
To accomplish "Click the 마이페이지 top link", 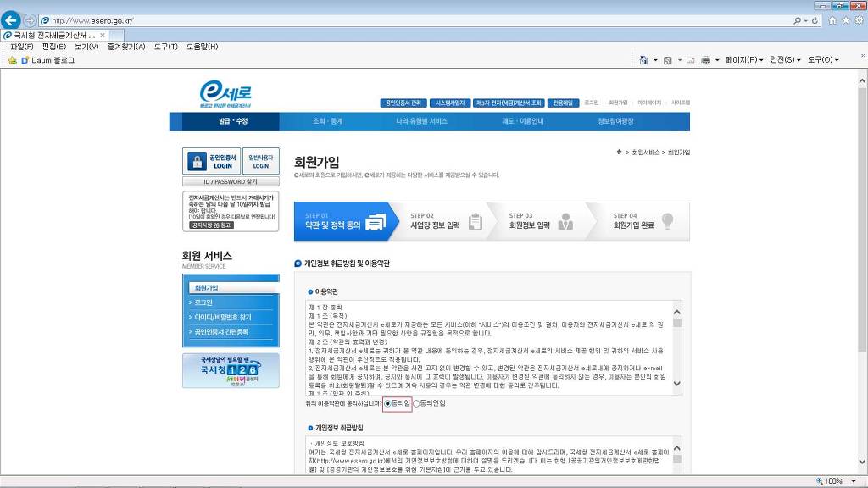I will coord(649,103).
